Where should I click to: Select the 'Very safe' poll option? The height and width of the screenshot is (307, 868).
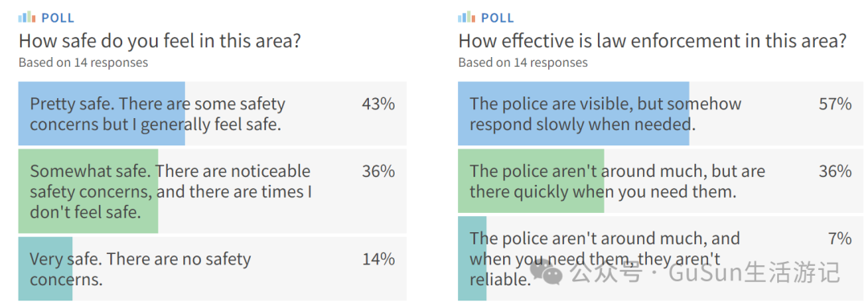(212, 269)
